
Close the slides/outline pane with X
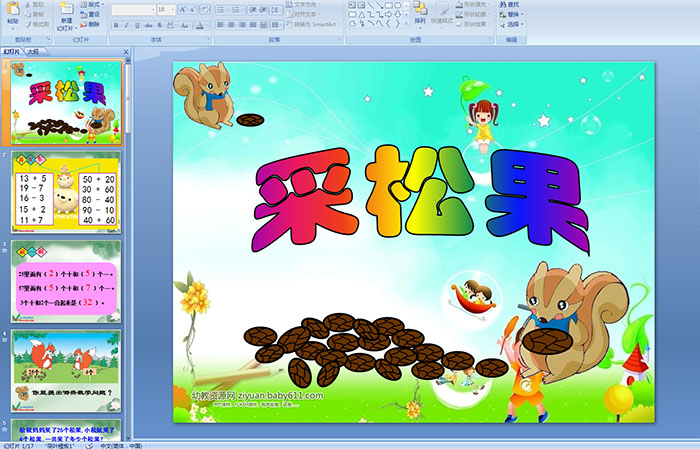coord(126,52)
